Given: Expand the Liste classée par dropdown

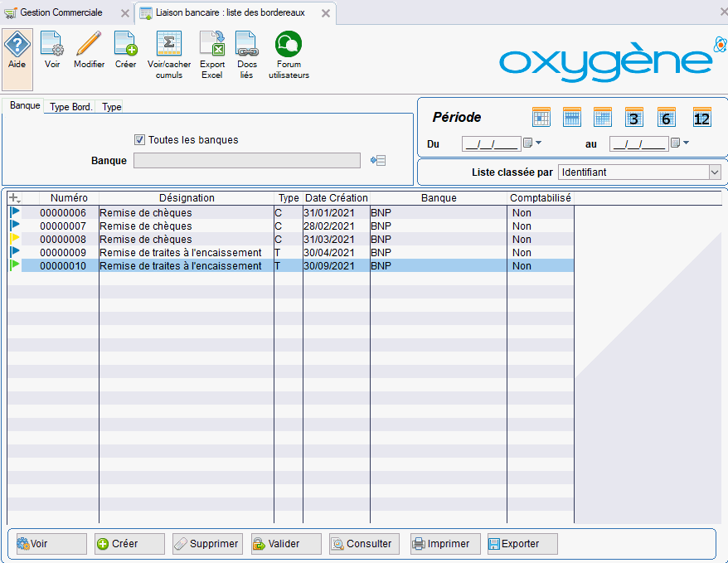Looking at the screenshot, I should (x=715, y=172).
